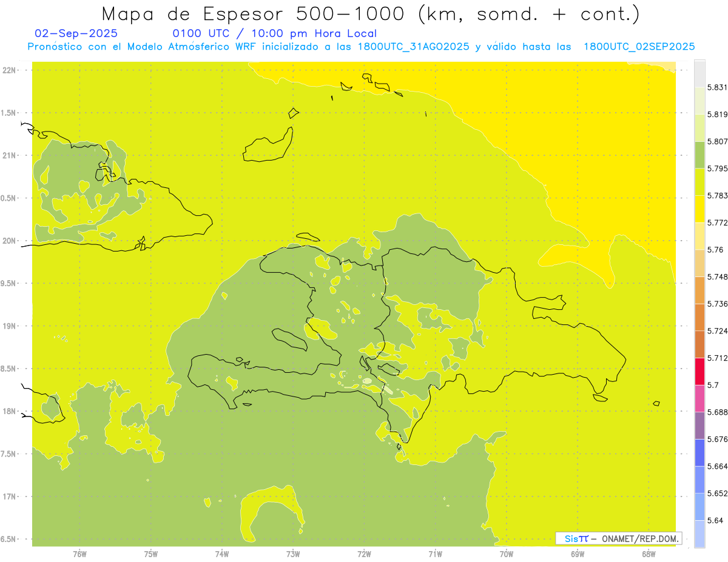Screen dimensions: 728x562
Task: Pick the blue swatch between 5.664 and 5.676
Action: point(699,452)
